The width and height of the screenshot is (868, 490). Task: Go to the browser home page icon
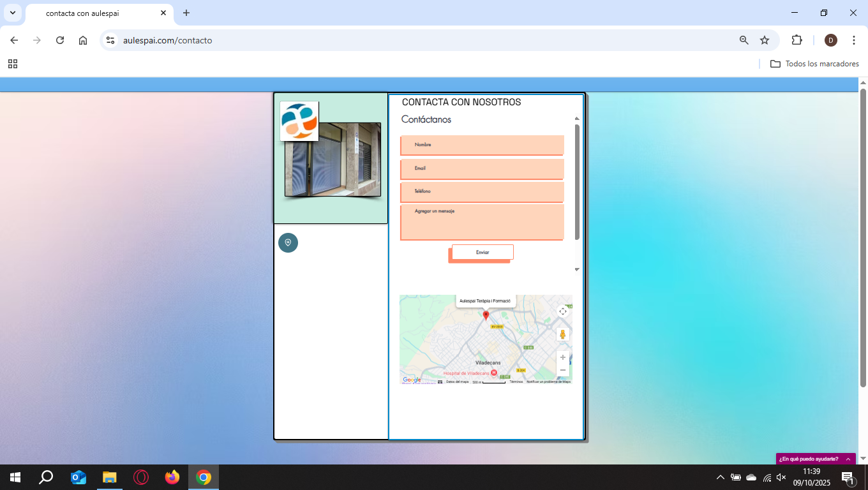point(83,40)
